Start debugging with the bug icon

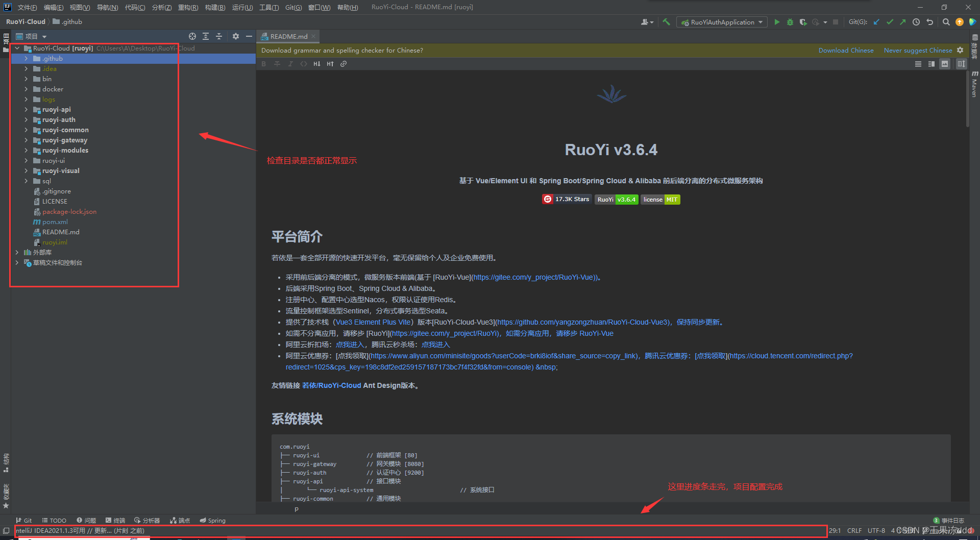790,22
